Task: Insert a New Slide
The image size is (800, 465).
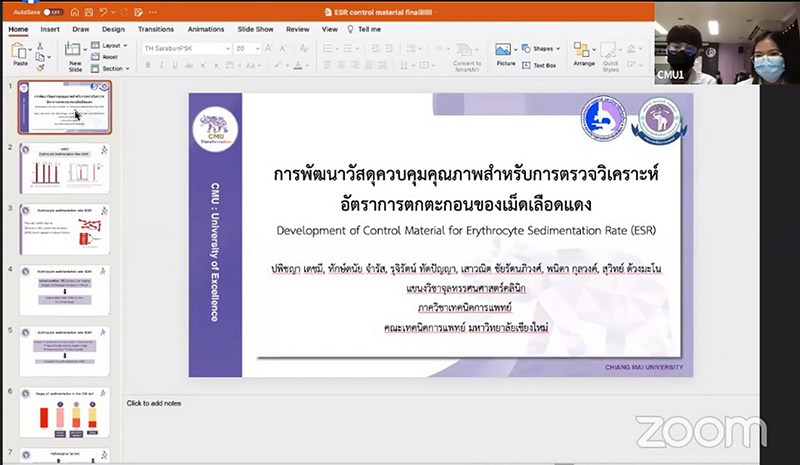Action: pyautogui.click(x=74, y=56)
